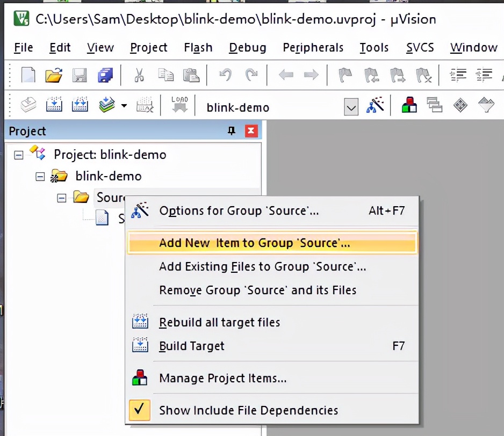Open the Peripherals menu
Screen dimensions: 504x436
(313, 48)
